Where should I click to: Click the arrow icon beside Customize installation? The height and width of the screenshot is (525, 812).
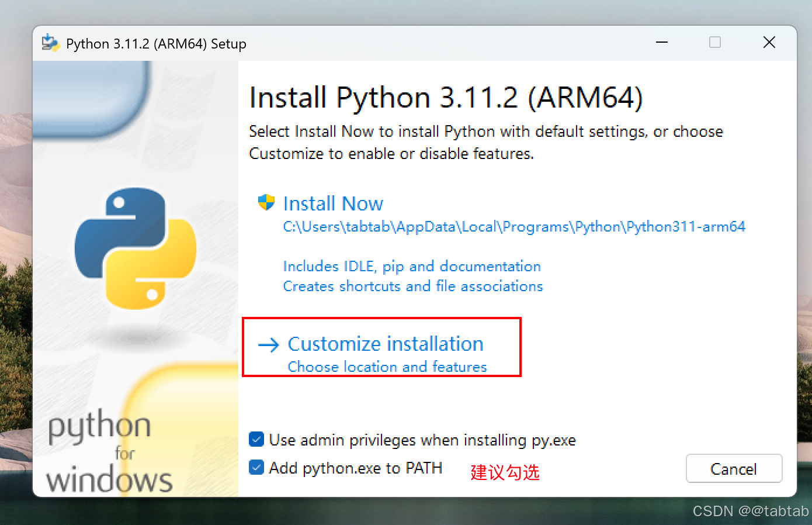[x=269, y=345]
